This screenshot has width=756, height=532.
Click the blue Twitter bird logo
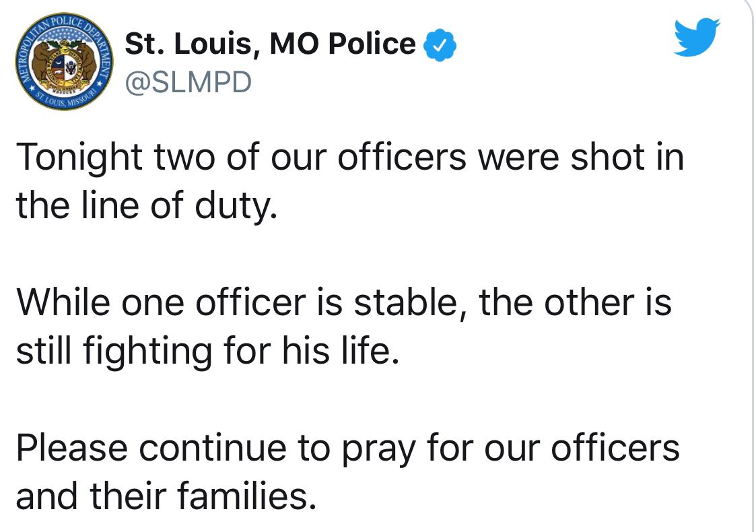(x=697, y=37)
